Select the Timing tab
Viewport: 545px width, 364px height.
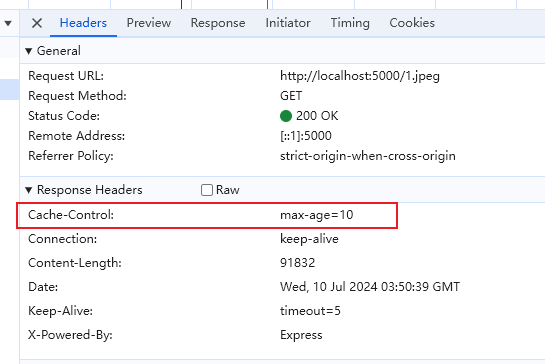coord(350,23)
